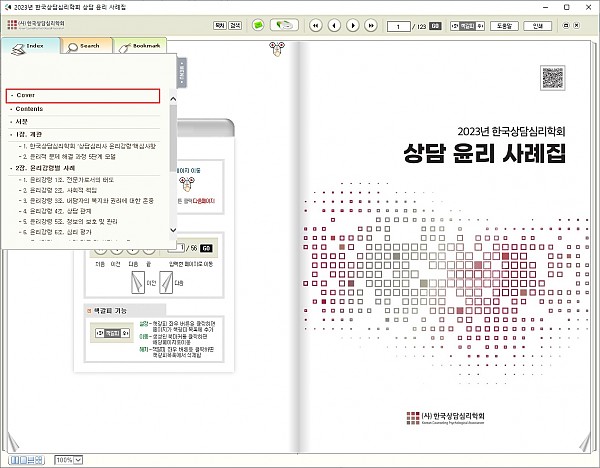Click the index list scroll-up arrow
Screen dimensions: 600x468
coord(173,99)
